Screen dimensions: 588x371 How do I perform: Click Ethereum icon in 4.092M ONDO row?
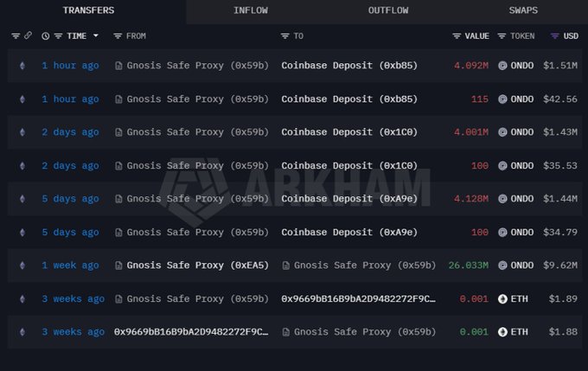point(22,66)
